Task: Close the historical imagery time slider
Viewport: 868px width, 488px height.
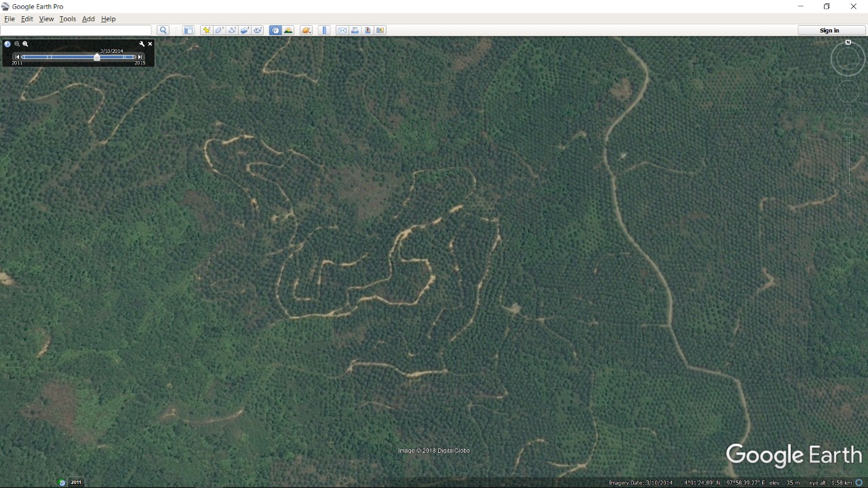Action: click(x=150, y=44)
